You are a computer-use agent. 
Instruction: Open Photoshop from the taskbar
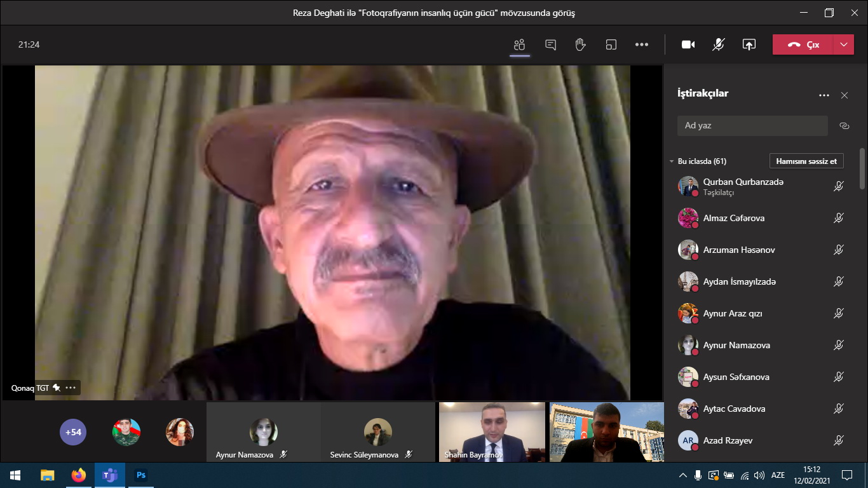[141, 475]
